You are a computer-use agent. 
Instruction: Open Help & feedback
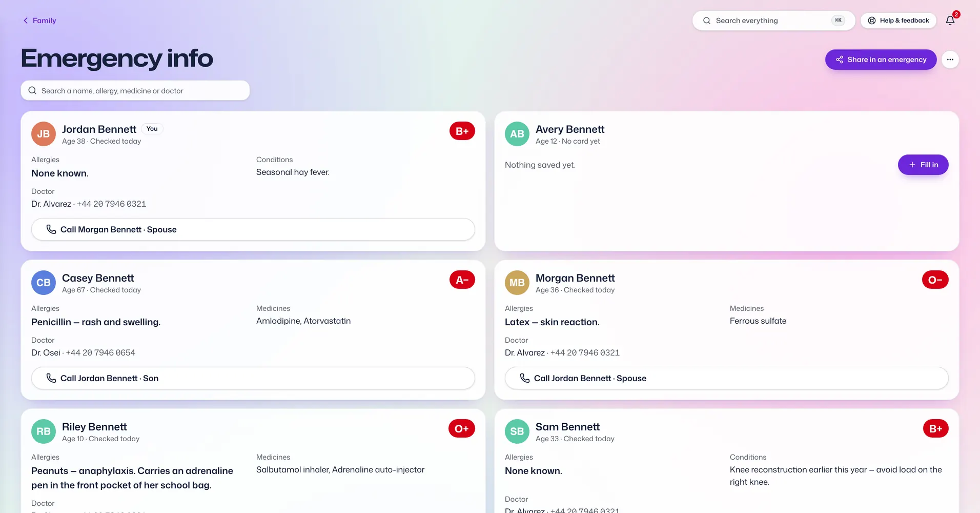(x=899, y=21)
